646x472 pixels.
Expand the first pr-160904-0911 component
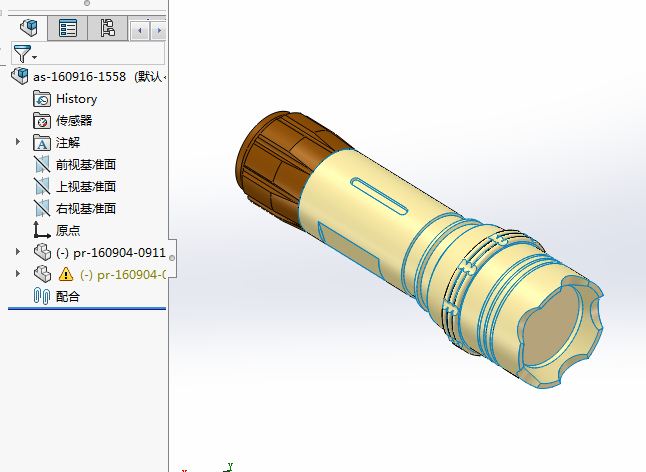click(17, 252)
